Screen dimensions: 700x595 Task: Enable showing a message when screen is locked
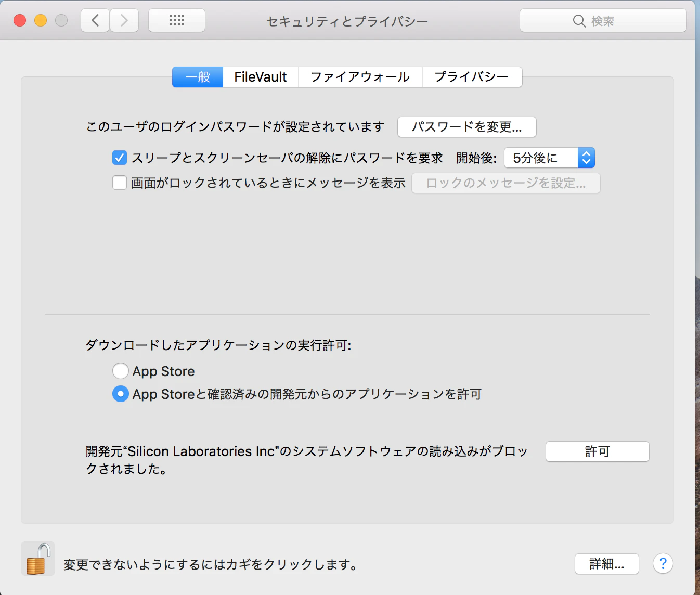[x=119, y=183]
